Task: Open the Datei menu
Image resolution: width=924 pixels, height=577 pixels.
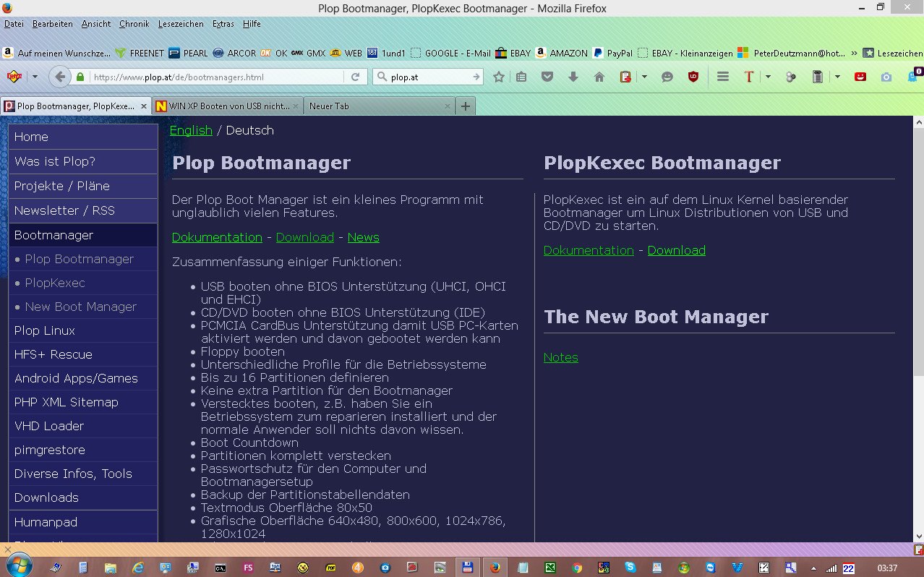Action: 14,24
